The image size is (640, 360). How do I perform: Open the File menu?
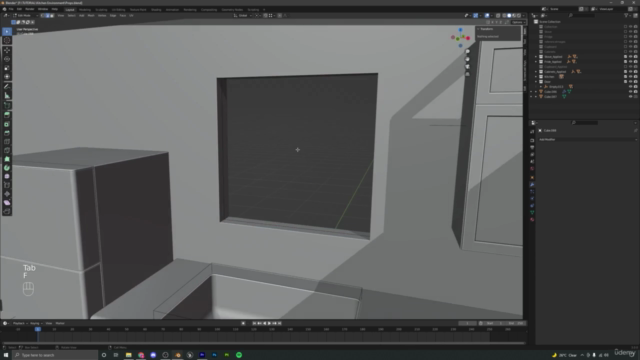tap(11, 9)
